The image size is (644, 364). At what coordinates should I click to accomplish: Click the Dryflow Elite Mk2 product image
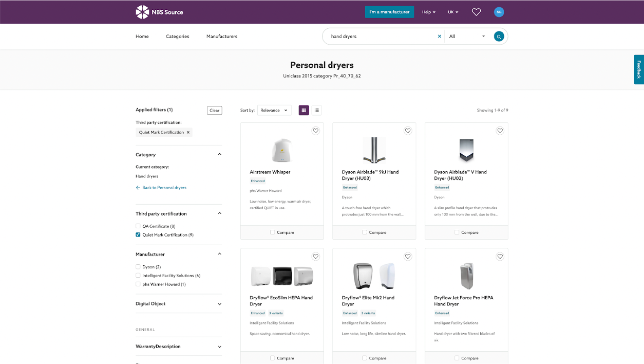coord(374,276)
